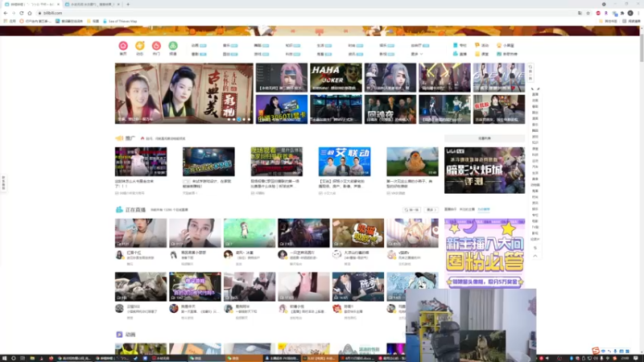The height and width of the screenshot is (362, 644).
Task: Expand the 更多 category dropdown
Action: (417, 54)
